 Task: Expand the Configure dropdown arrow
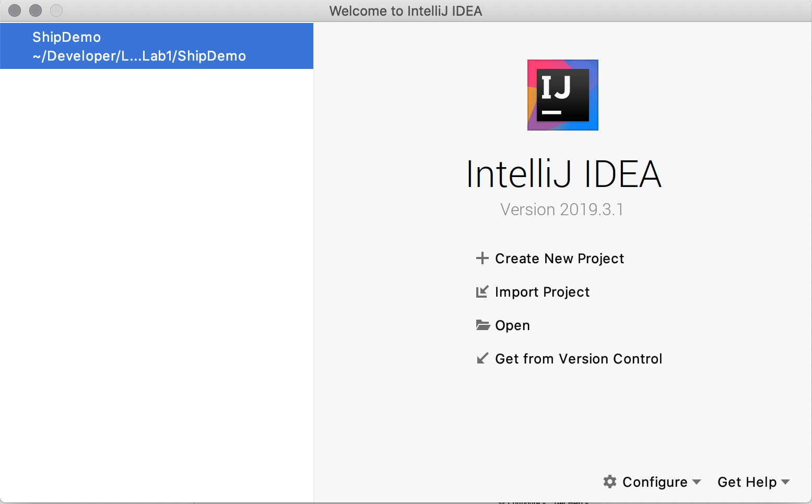[697, 482]
